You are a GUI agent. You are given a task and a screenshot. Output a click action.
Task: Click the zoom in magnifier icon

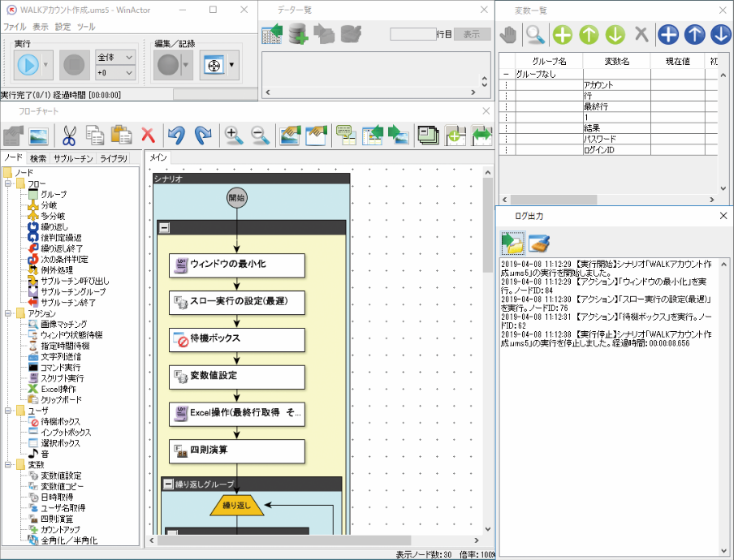coord(233,136)
